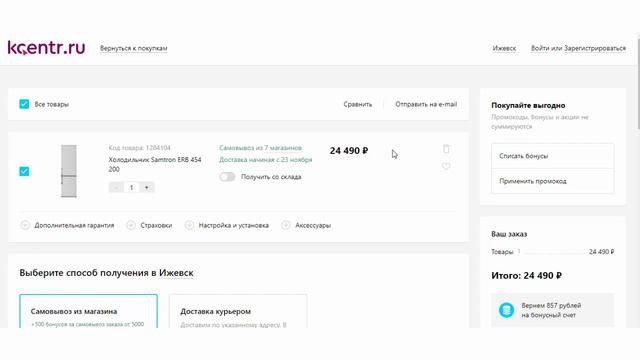Enable the Получить со склада switch
The height and width of the screenshot is (360, 640).
227,177
